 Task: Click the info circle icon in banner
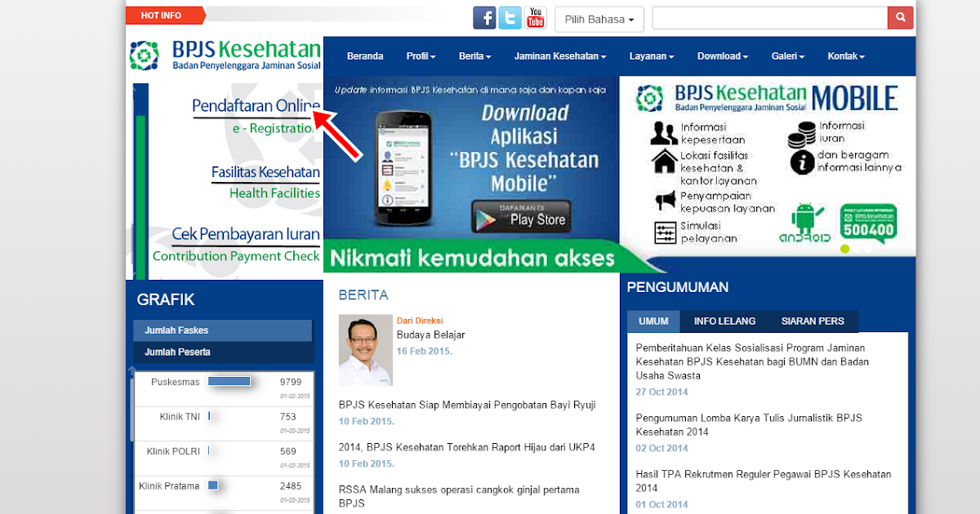(x=802, y=162)
